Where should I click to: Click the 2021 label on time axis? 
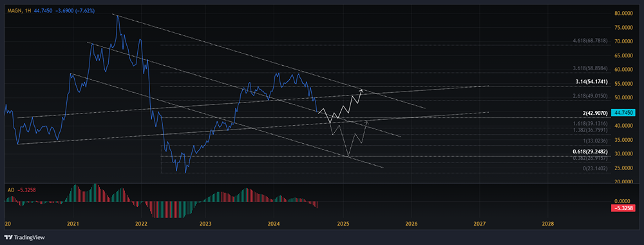[x=73, y=224]
